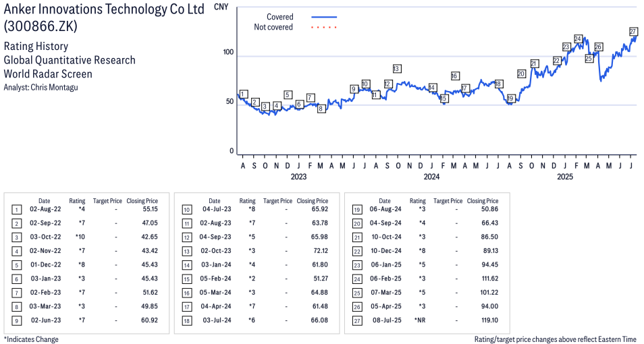Select the date 02-Aug-22 in the table

[x=45, y=209]
